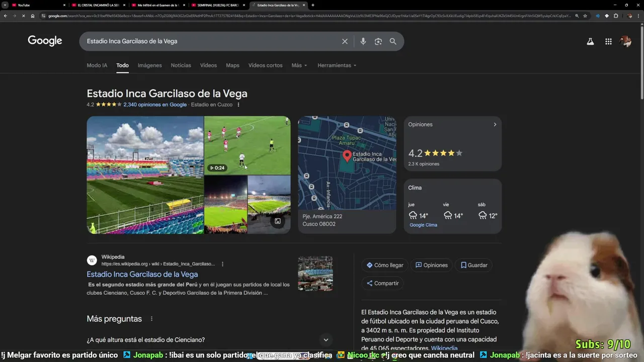Select the Videos cortos tab
Image resolution: width=644 pixels, height=362 pixels.
point(265,65)
